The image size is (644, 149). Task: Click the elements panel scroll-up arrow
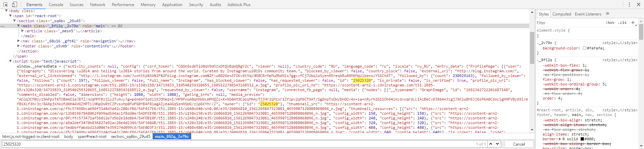532,12
